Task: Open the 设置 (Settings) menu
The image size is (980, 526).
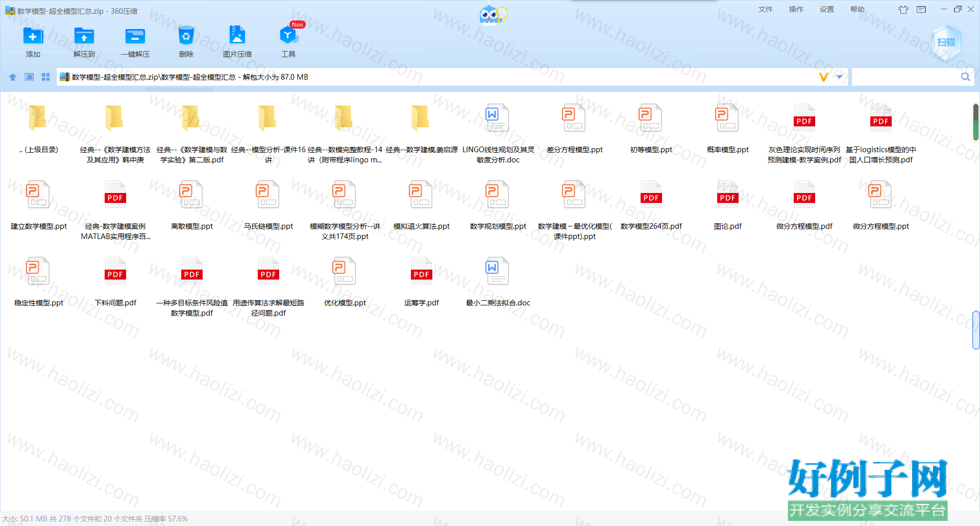Action: [826, 9]
